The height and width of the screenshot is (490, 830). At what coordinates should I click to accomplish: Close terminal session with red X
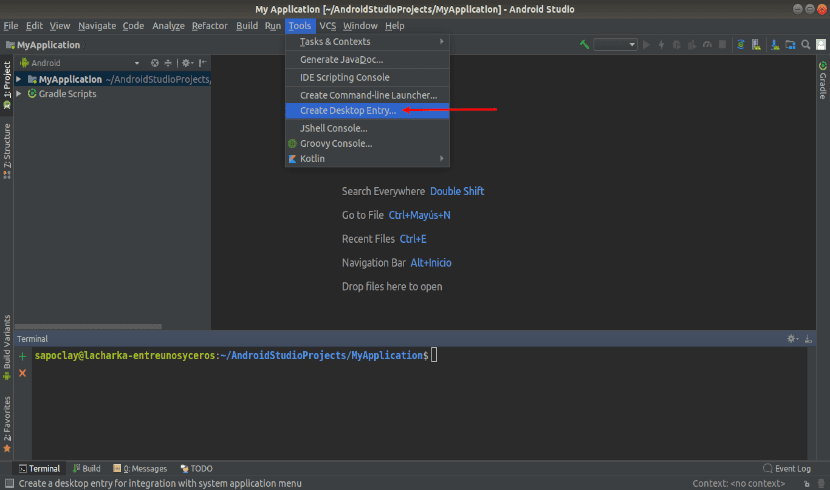tap(22, 373)
